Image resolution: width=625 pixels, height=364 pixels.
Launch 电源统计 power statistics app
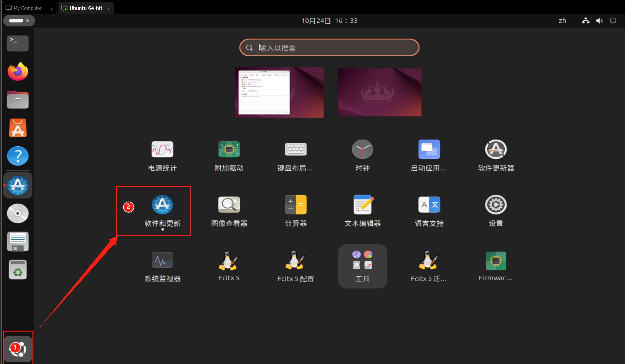coord(162,150)
